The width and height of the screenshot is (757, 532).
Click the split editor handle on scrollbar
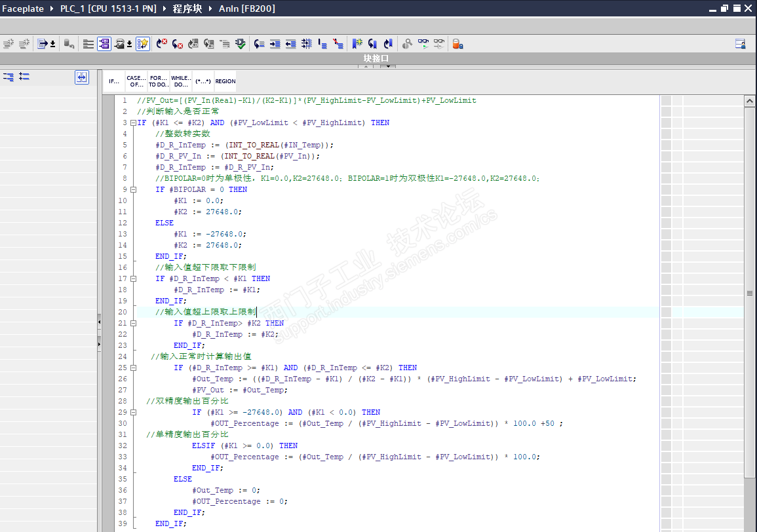(749, 293)
